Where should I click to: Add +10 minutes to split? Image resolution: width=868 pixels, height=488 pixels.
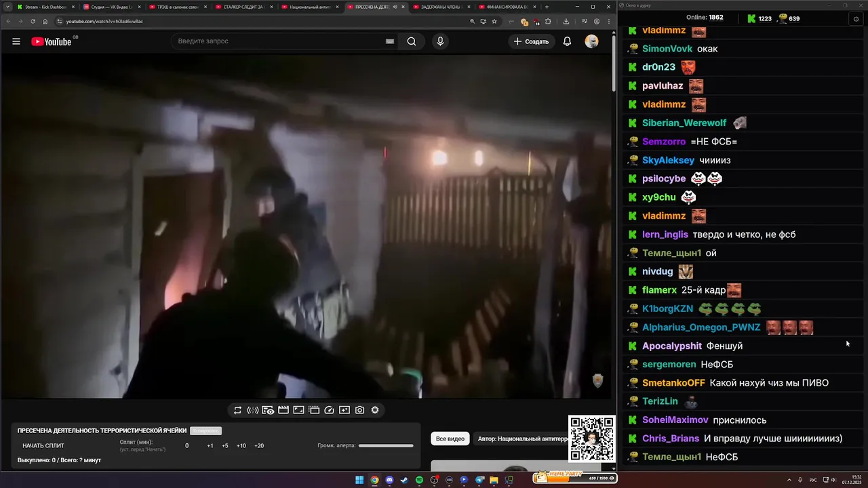click(241, 446)
